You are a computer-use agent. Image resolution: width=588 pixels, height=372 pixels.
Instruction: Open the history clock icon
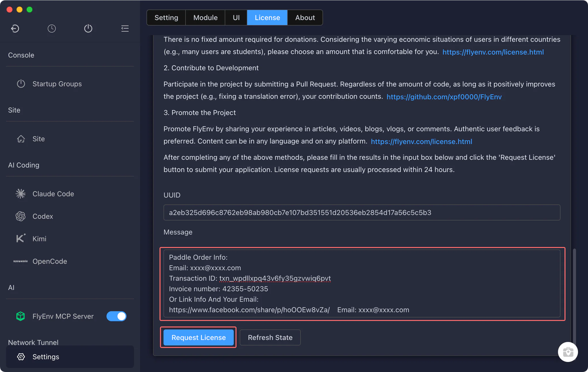pos(52,28)
